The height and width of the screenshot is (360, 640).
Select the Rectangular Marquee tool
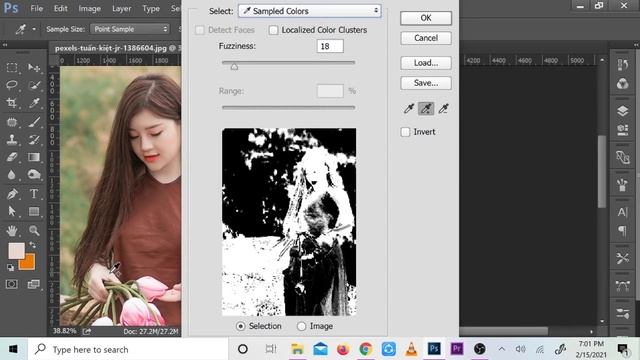(x=12, y=67)
